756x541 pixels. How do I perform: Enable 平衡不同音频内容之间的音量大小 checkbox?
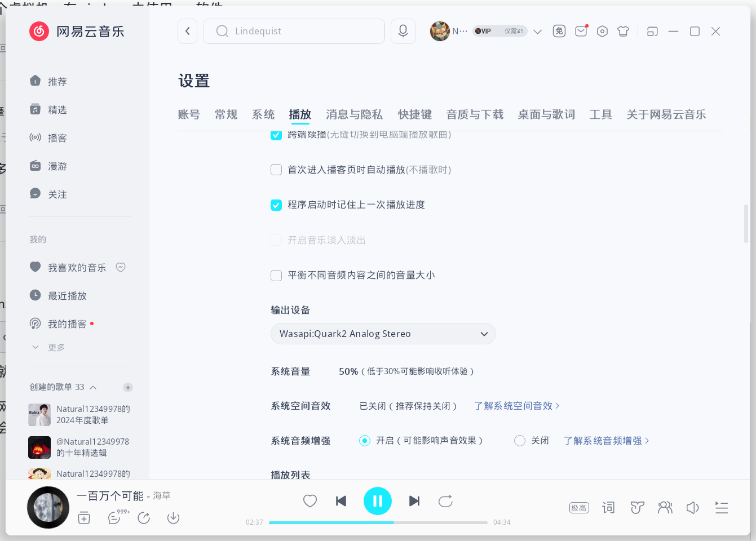(x=276, y=275)
